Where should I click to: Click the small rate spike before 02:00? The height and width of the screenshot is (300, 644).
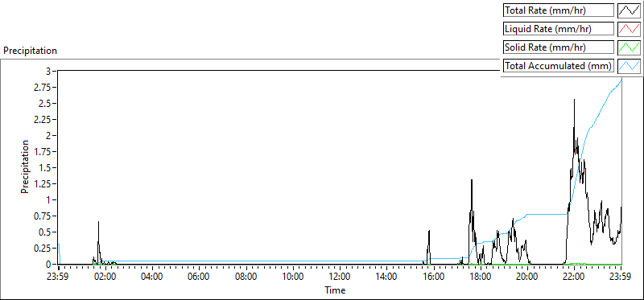point(98,222)
